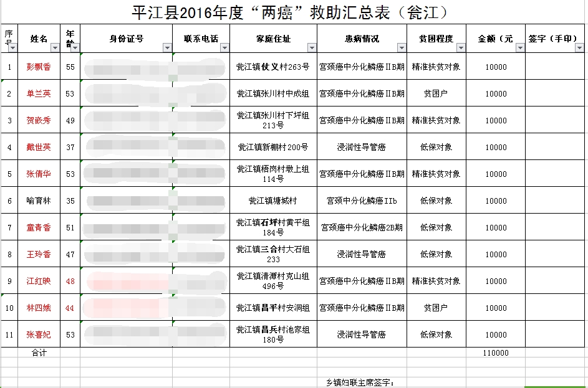Select the name cell 彭飘香

click(39, 67)
